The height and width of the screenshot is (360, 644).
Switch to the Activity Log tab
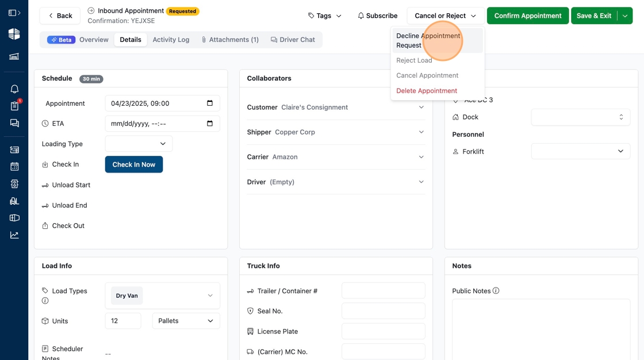pyautogui.click(x=171, y=40)
